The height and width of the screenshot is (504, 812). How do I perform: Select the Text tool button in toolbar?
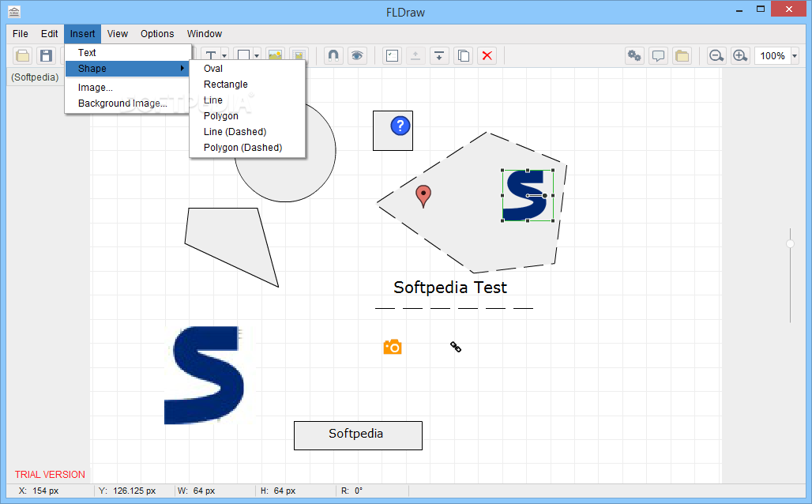click(211, 56)
